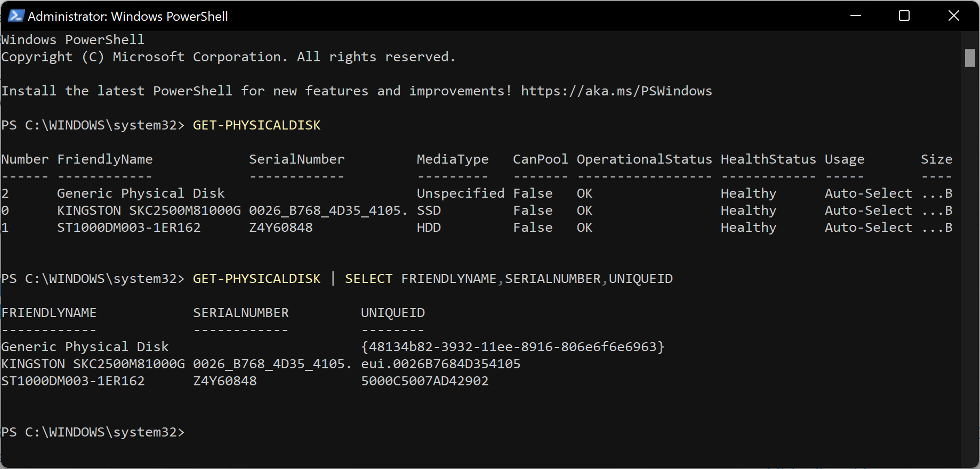This screenshot has height=469, width=980.
Task: Click the last empty PS C:\WINDOWS\system32> prompt
Action: tap(93, 432)
